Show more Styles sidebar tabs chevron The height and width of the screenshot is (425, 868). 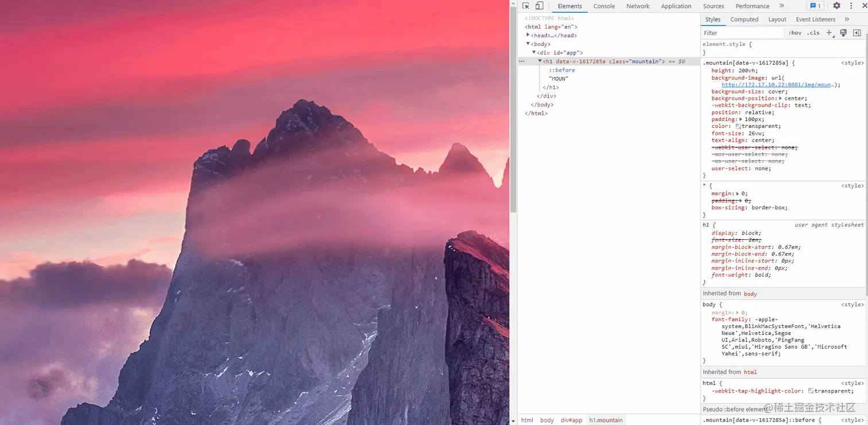[x=847, y=20]
